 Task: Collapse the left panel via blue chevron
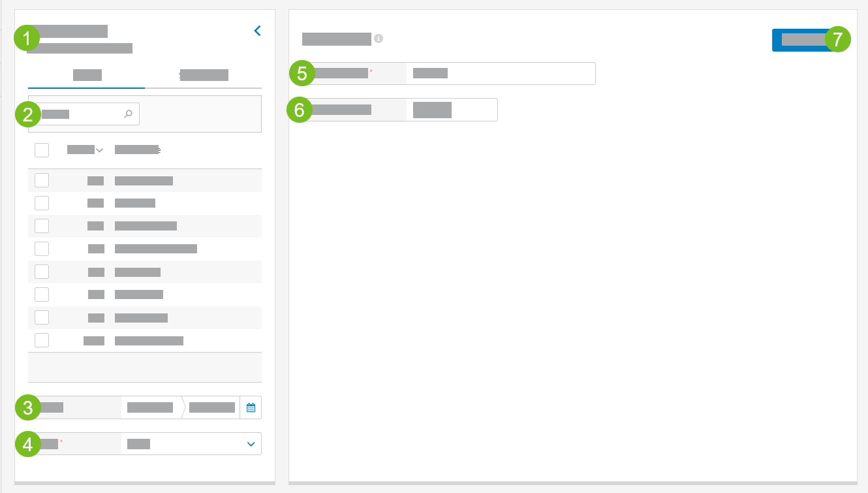256,30
